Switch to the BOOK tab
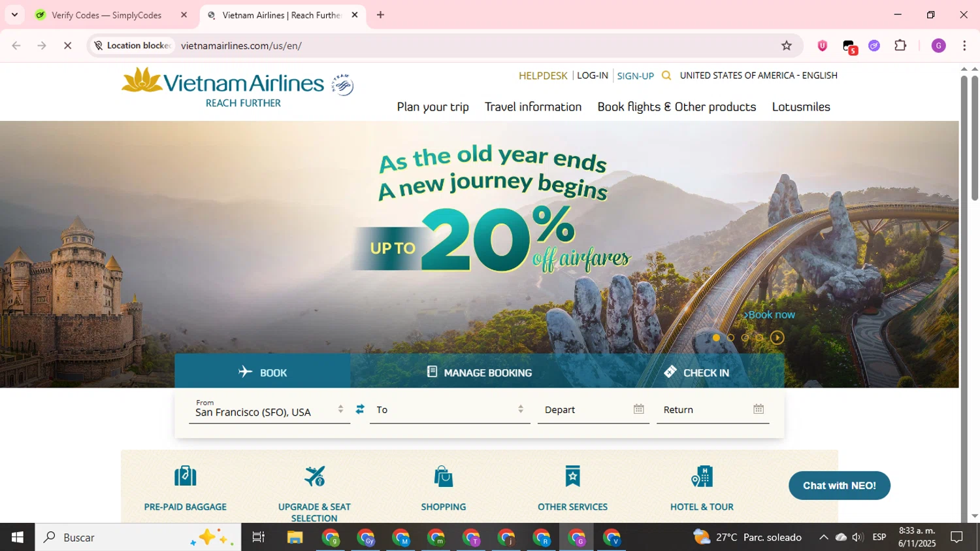Screen dimensions: 980x551 coord(263,372)
